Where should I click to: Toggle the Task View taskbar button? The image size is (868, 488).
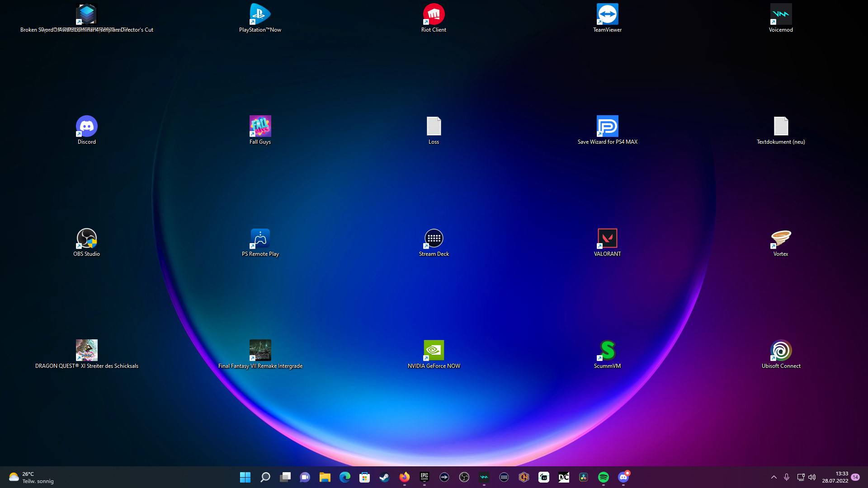(x=285, y=477)
